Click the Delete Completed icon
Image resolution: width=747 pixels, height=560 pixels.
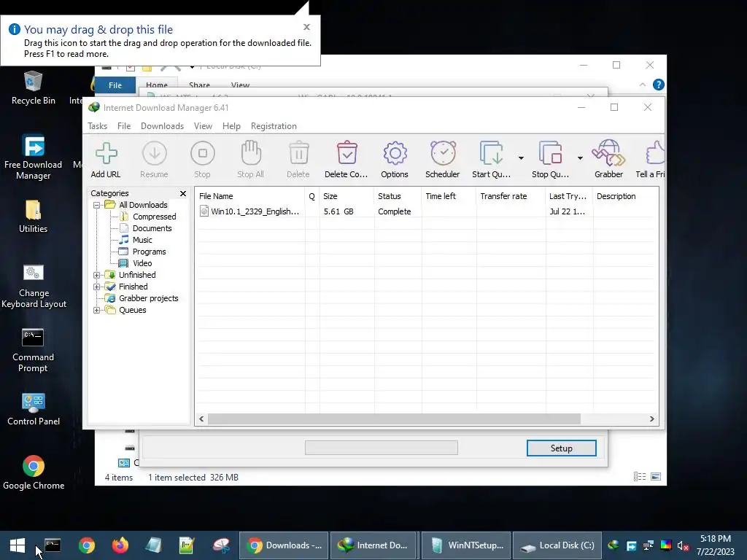tap(347, 153)
